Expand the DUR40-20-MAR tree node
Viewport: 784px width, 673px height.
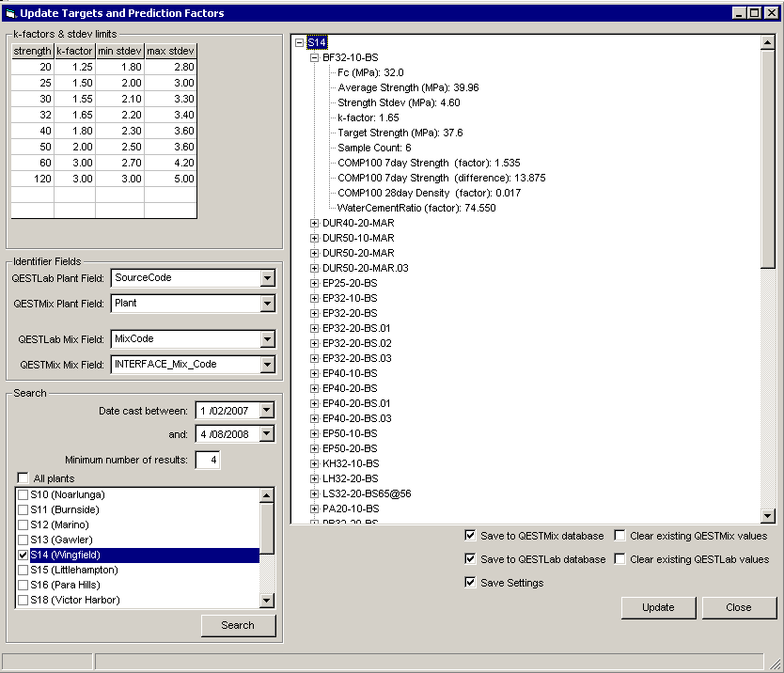[x=315, y=223]
